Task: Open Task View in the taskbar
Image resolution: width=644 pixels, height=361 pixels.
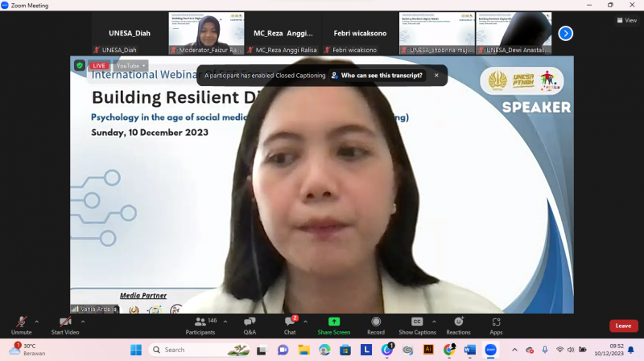Action: 262,350
